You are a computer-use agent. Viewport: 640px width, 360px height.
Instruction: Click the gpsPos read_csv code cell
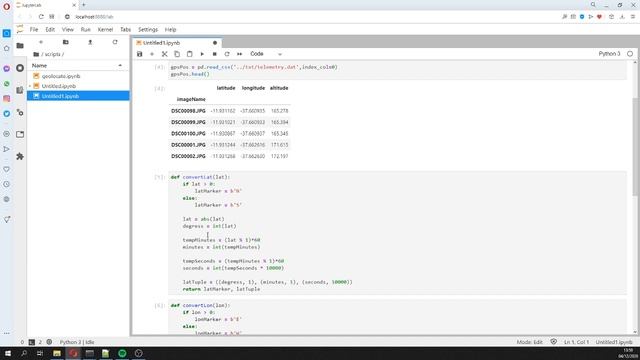[x=397, y=70]
